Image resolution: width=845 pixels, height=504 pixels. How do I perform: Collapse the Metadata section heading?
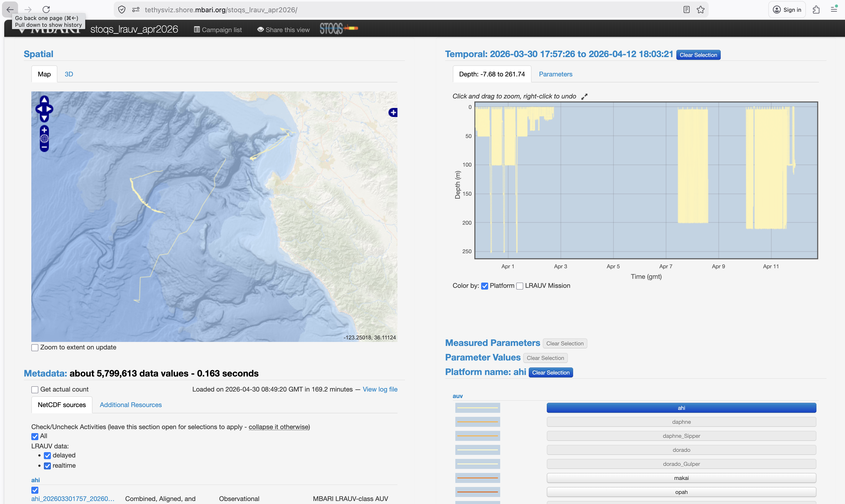click(x=46, y=373)
